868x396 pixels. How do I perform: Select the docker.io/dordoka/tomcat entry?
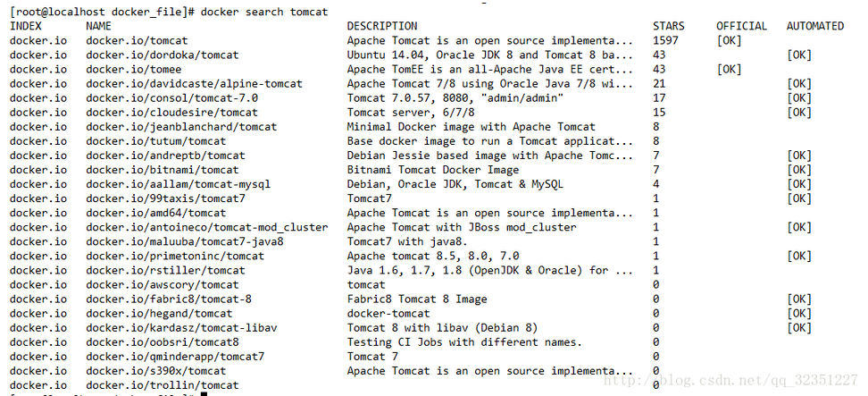[x=163, y=55]
